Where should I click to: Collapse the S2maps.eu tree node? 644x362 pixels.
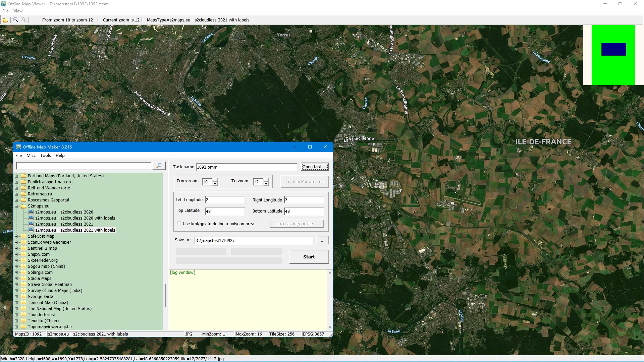pos(16,206)
